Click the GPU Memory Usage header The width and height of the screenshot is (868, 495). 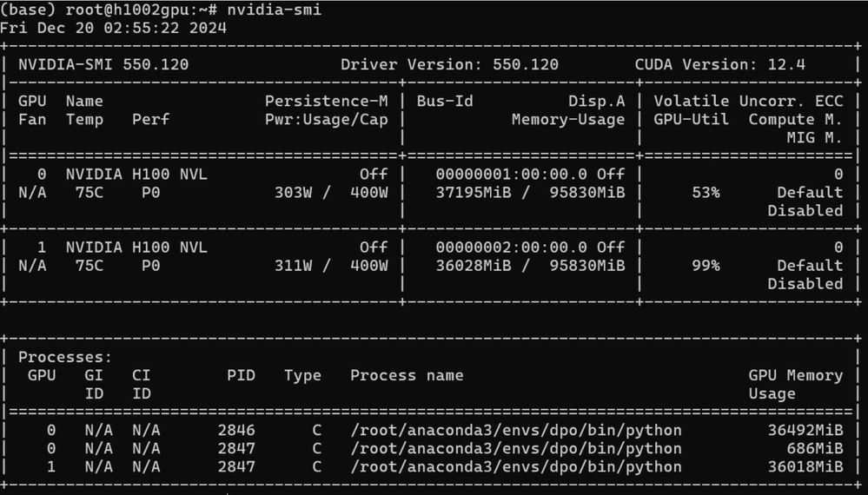[796, 385]
